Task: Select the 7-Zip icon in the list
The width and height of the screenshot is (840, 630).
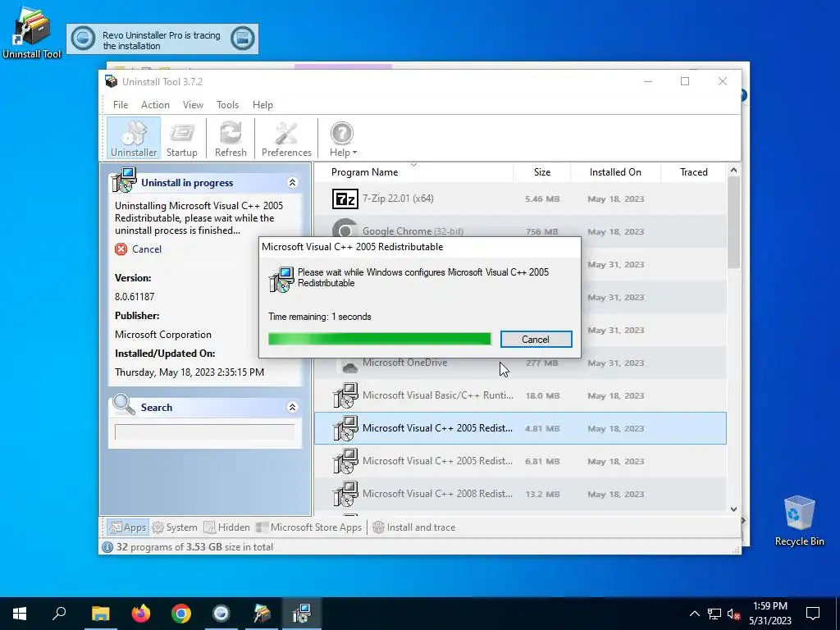Action: click(x=345, y=199)
